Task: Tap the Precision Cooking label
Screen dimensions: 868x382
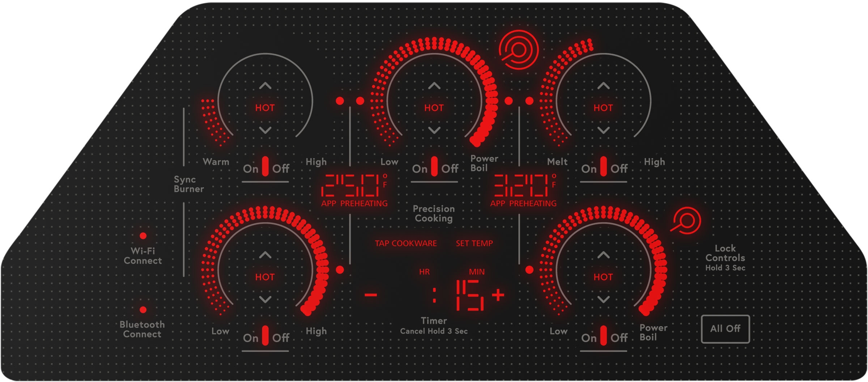Action: tap(434, 213)
